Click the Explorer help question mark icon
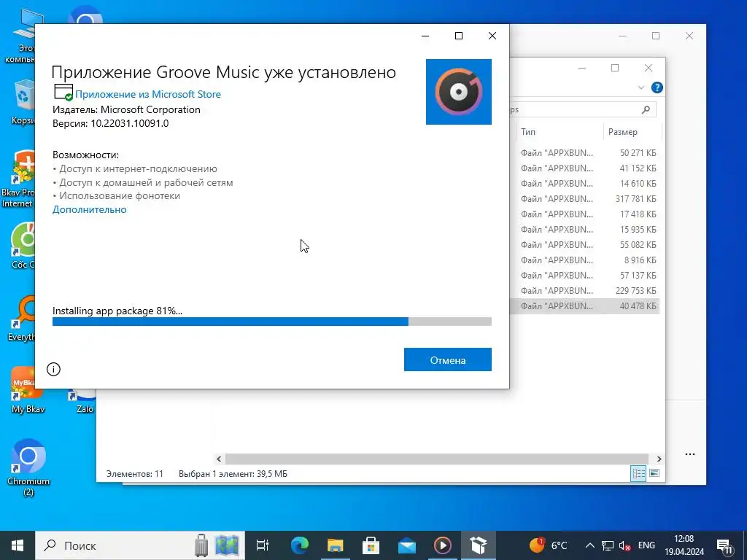The width and height of the screenshot is (747, 560). (657, 87)
